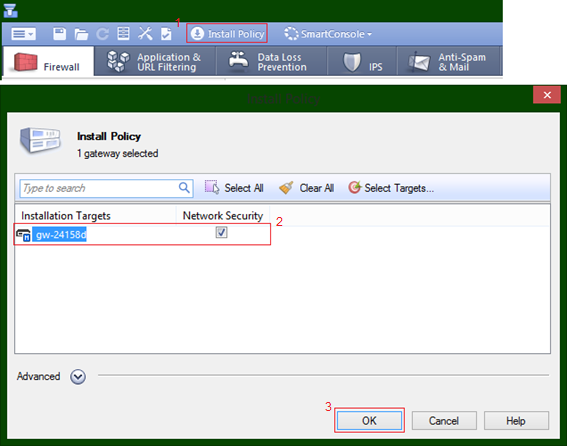
Task: Click OK to install the policy
Action: coord(369,421)
